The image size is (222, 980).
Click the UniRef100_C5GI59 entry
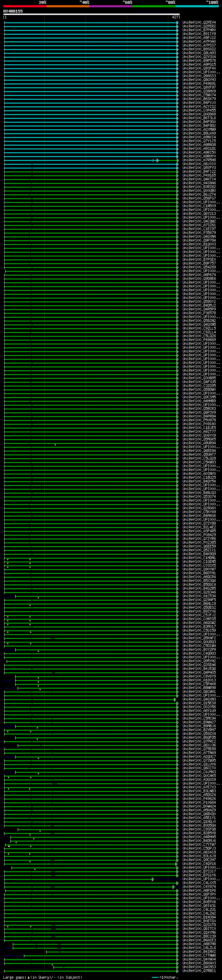point(199,630)
